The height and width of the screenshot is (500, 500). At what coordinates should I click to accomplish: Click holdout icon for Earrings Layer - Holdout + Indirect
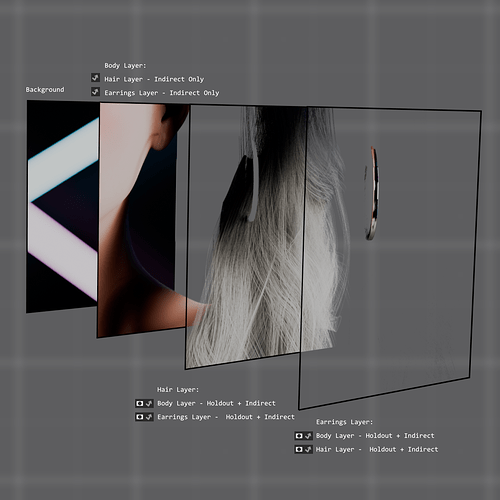(x=140, y=417)
